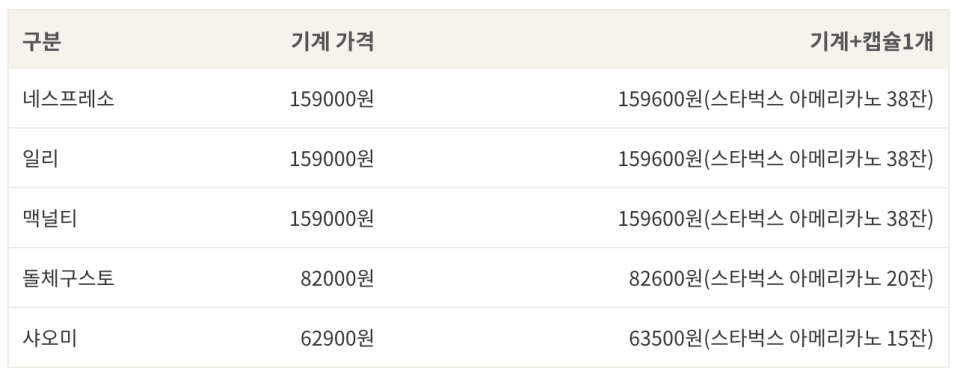Image resolution: width=966 pixels, height=383 pixels.
Task: Click 샤오미 price 62900원
Action: 337,338
